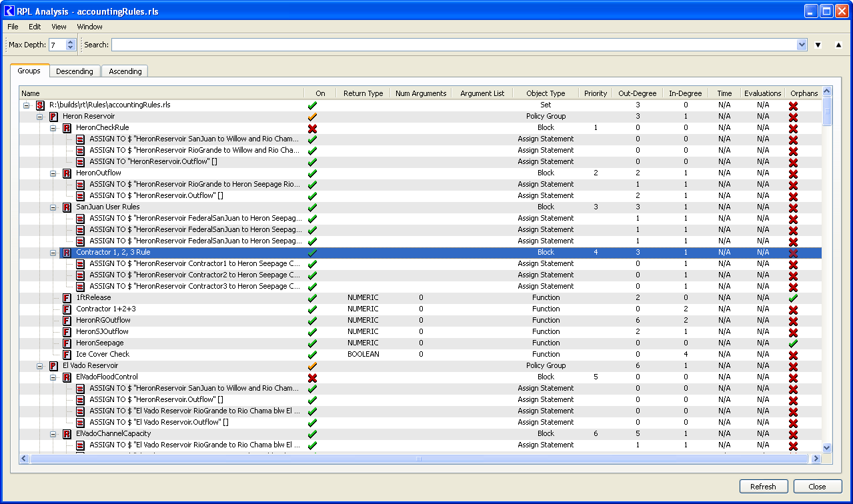Image resolution: width=853 pixels, height=504 pixels.
Task: Collapse the HeronCheckRule node
Action: click(53, 128)
